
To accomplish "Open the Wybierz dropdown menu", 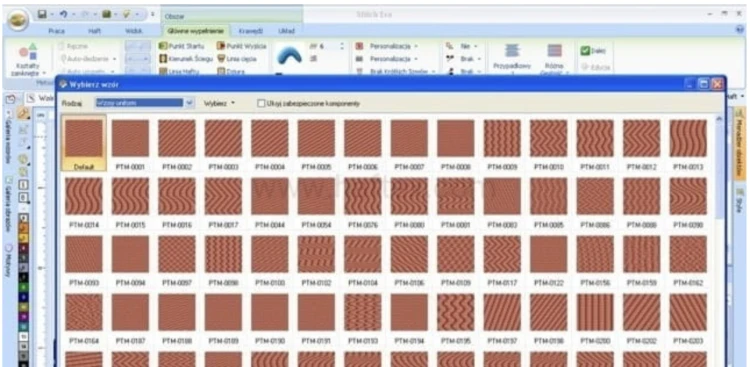I will [x=220, y=103].
